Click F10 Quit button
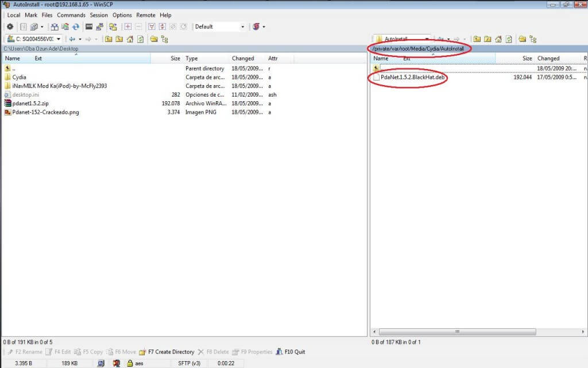The image size is (588, 368). click(291, 352)
